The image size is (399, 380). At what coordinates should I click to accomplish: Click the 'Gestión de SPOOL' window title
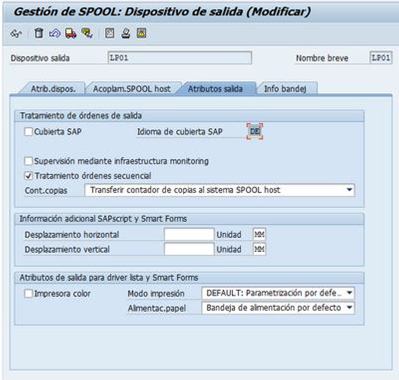pos(162,12)
